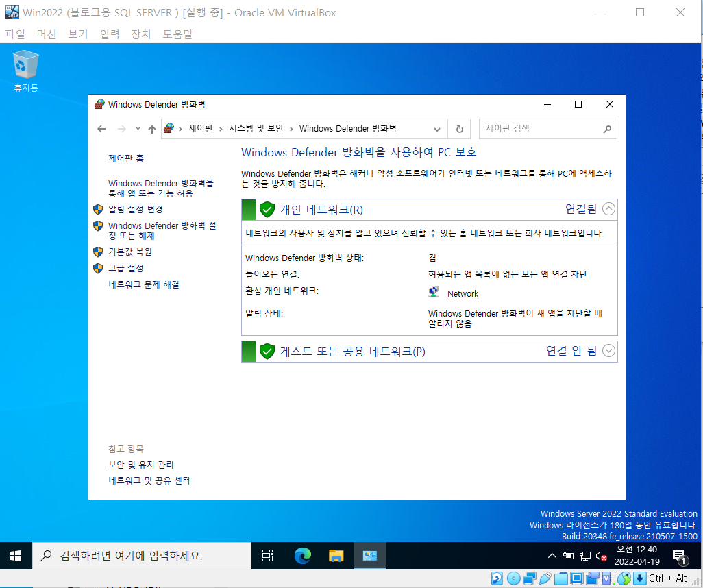Open the VirtualBox network adapter status icon
Image resolution: width=703 pixels, height=588 pixels.
(x=530, y=578)
